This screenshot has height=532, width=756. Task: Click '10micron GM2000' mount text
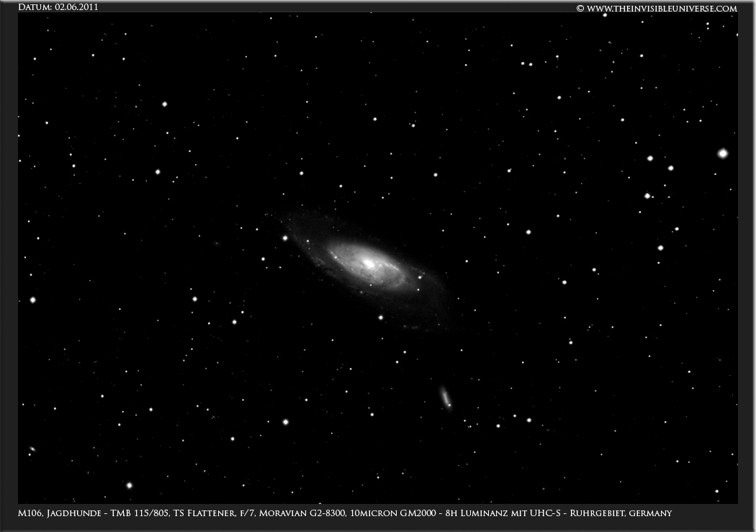coord(382,513)
